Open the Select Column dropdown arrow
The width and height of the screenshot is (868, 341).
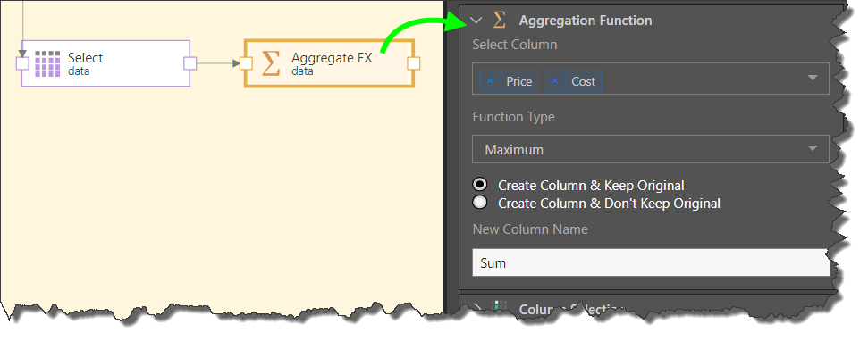pyautogui.click(x=812, y=78)
